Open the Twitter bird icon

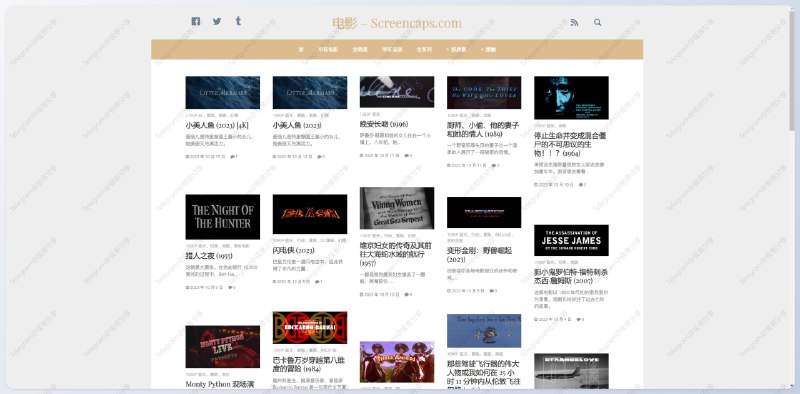pyautogui.click(x=217, y=21)
